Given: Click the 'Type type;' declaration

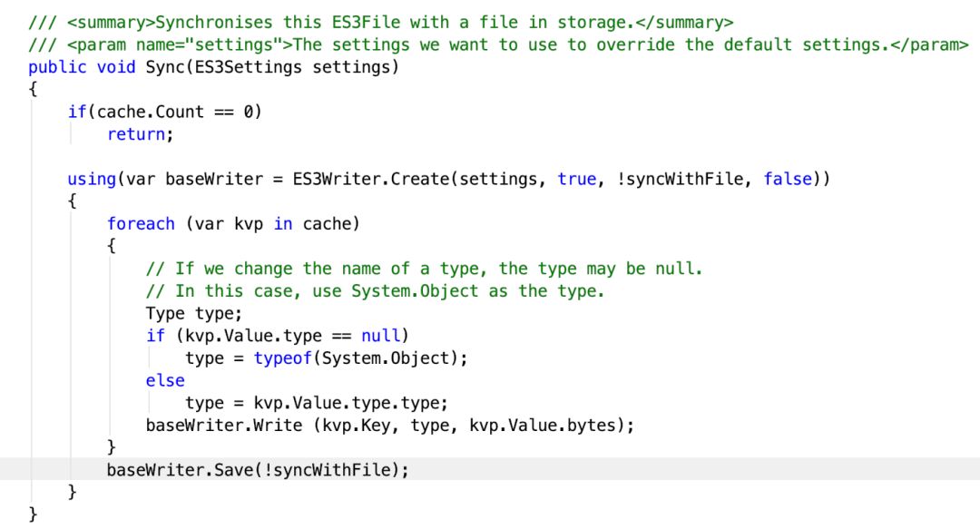Looking at the screenshot, I should tap(194, 313).
